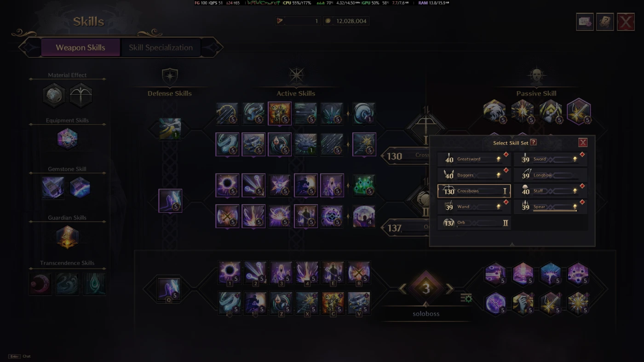This screenshot has width=644, height=362.
Task: Close the Select Skill Set popup
Action: [x=583, y=143]
